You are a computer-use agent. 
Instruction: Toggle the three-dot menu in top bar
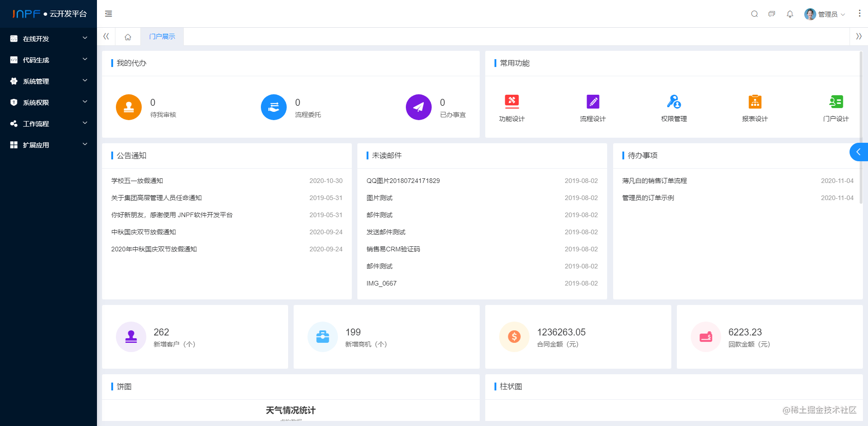tap(860, 13)
